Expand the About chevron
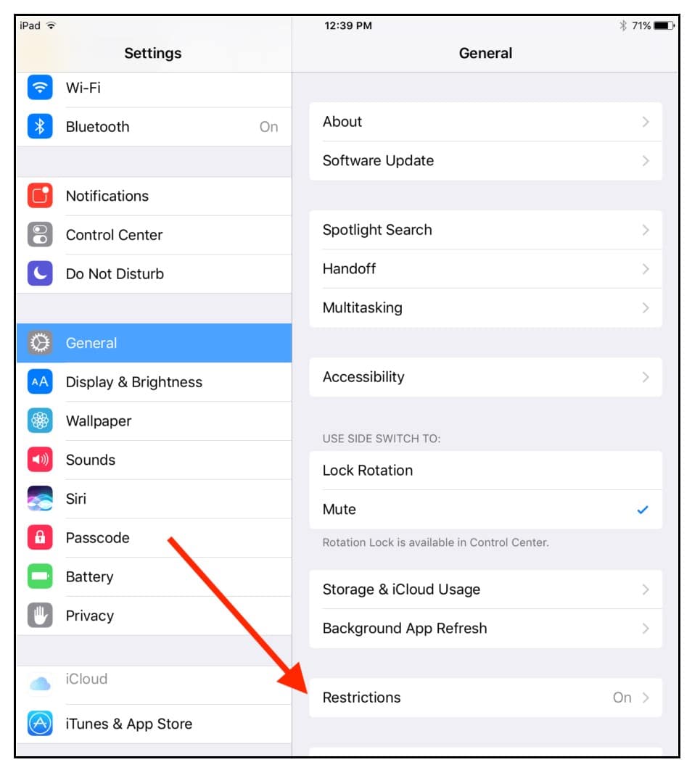Image resolution: width=700 pixels, height=778 pixels. click(646, 122)
